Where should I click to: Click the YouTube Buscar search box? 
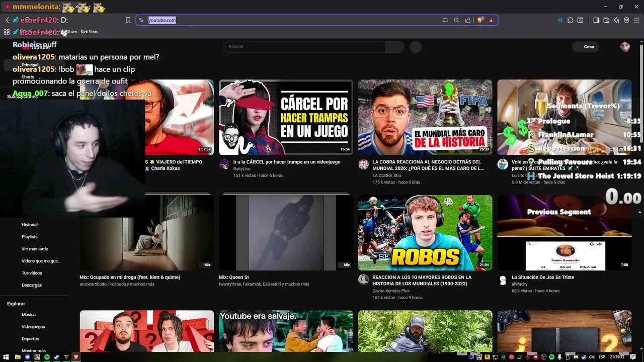click(x=304, y=47)
